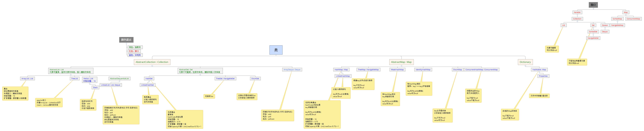Select the red Collection interface node
Viewport: 644px width, 131px height.
point(577,19)
